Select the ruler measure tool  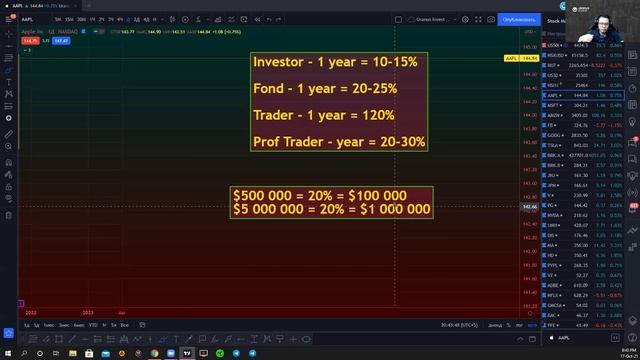point(9,134)
